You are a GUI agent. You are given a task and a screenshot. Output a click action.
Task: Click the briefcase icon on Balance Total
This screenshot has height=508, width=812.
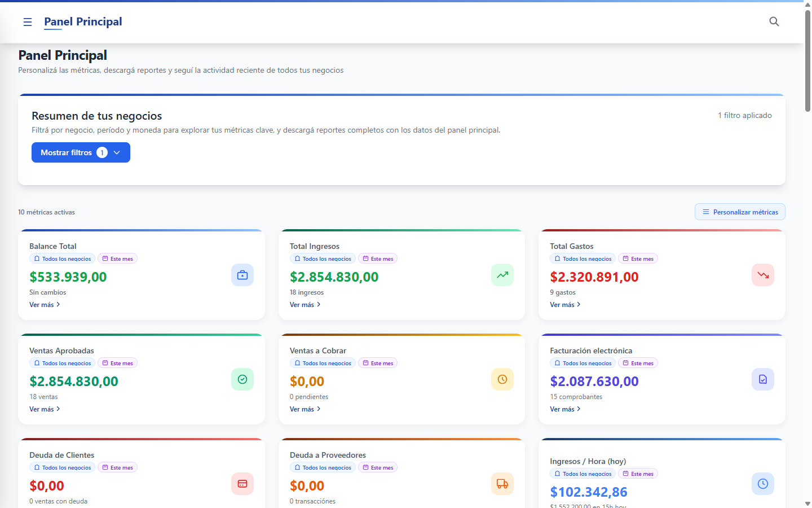(x=242, y=275)
